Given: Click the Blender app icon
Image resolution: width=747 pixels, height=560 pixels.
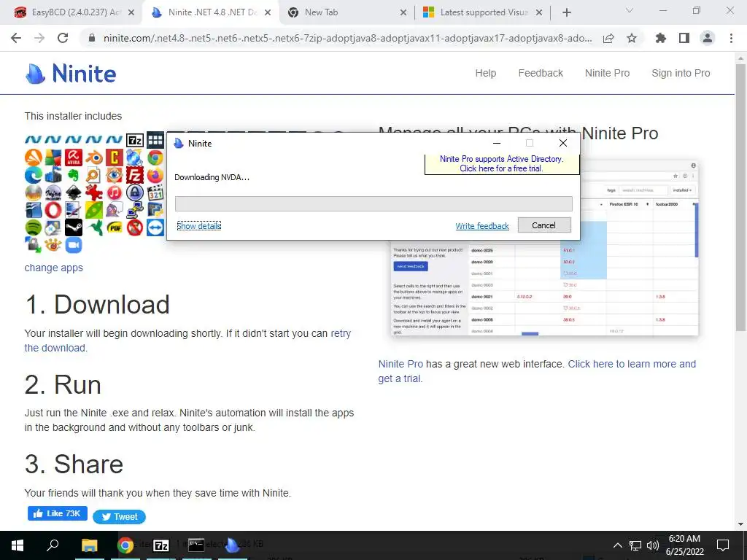Looking at the screenshot, I should (94, 157).
